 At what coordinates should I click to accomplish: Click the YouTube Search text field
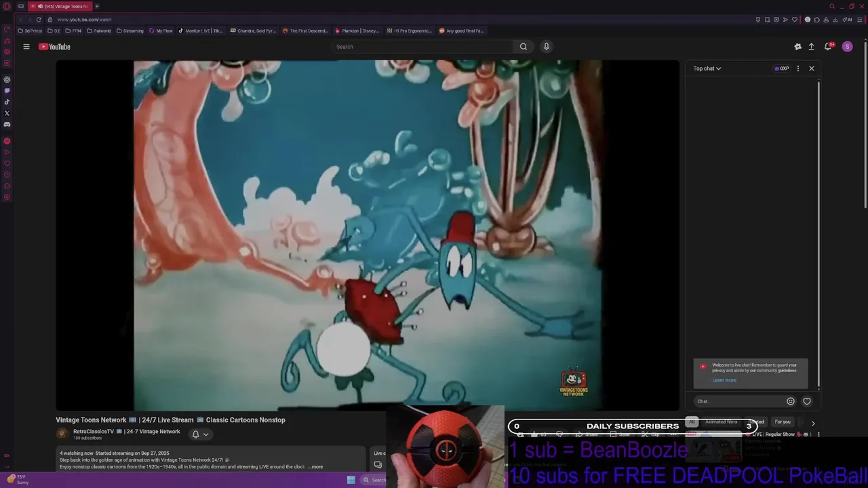coord(422,47)
